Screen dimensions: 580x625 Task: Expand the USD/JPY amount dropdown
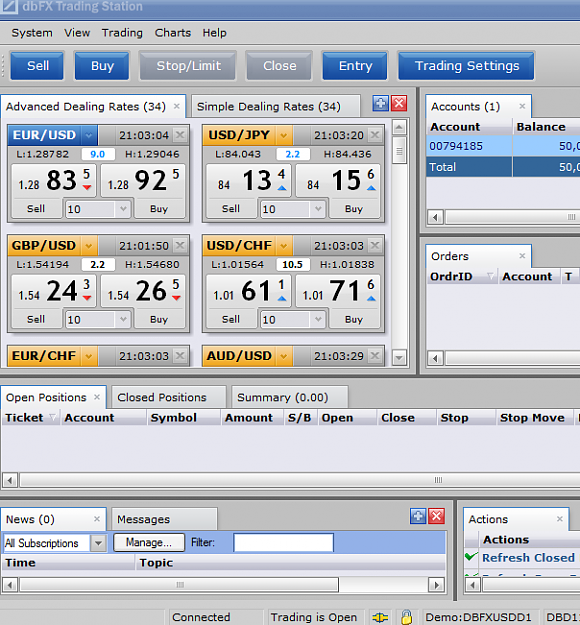click(x=318, y=209)
